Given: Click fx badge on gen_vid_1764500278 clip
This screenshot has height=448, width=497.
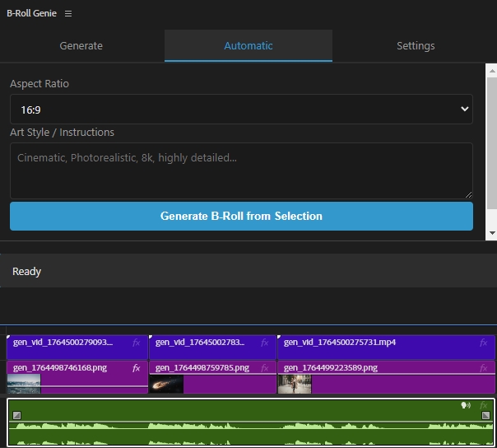Looking at the screenshot, I should point(265,343).
